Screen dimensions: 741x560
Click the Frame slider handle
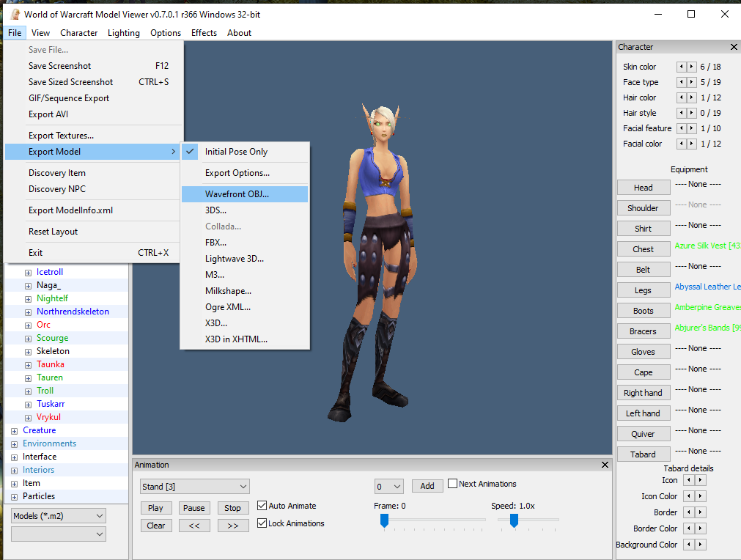pos(384,520)
